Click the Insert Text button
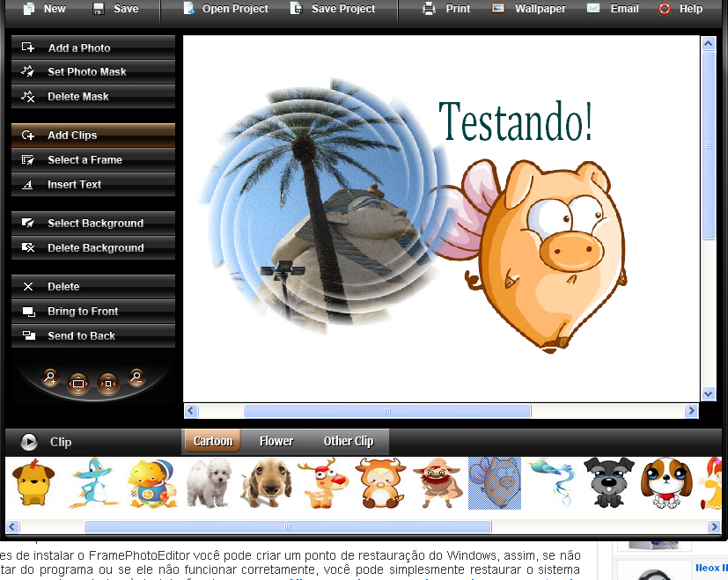The image size is (728, 580). pos(92,184)
